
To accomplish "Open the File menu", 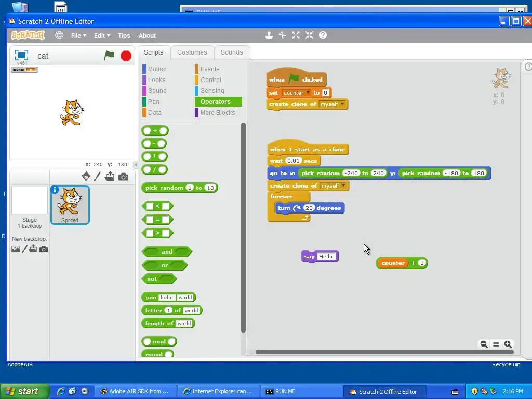I will click(79, 36).
